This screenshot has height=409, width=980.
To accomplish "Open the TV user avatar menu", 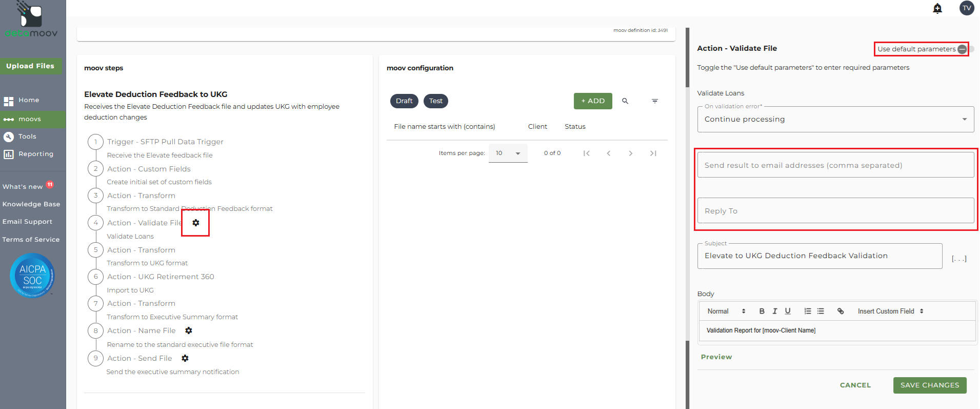I will pyautogui.click(x=967, y=8).
